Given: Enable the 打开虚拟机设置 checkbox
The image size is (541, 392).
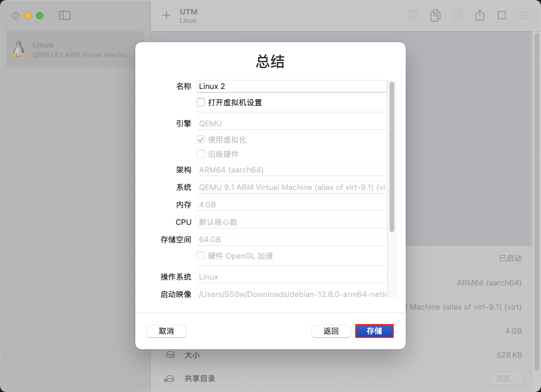Looking at the screenshot, I should click(x=200, y=102).
